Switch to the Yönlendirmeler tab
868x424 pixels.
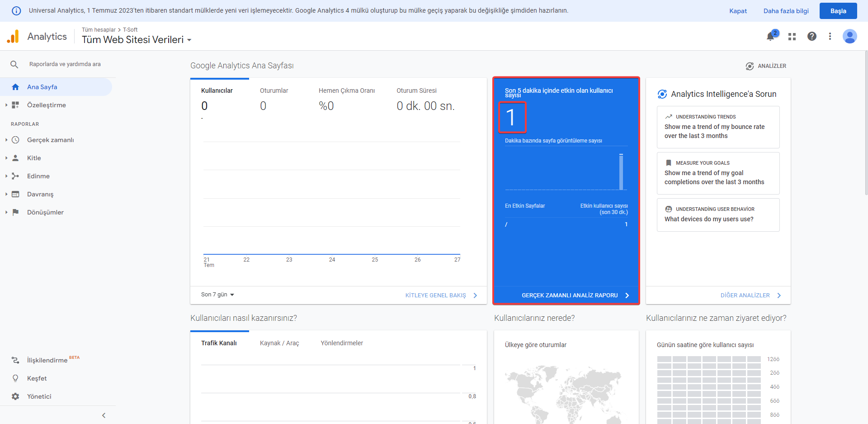(342, 343)
